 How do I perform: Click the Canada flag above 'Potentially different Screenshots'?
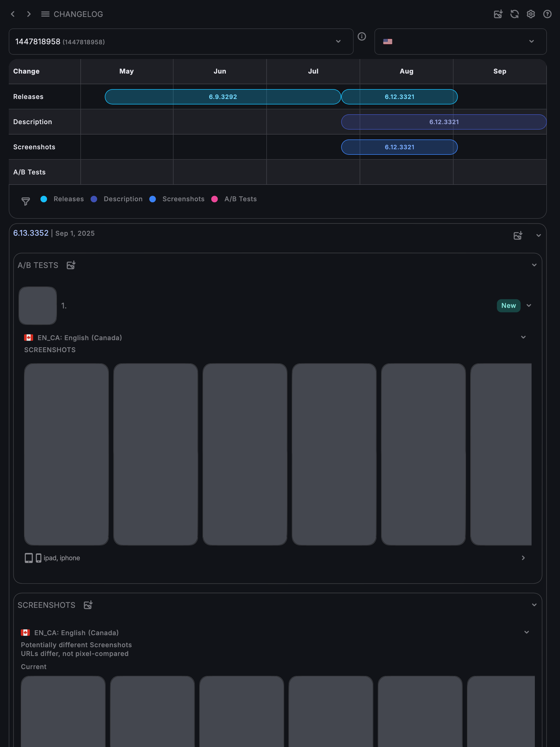(x=25, y=632)
